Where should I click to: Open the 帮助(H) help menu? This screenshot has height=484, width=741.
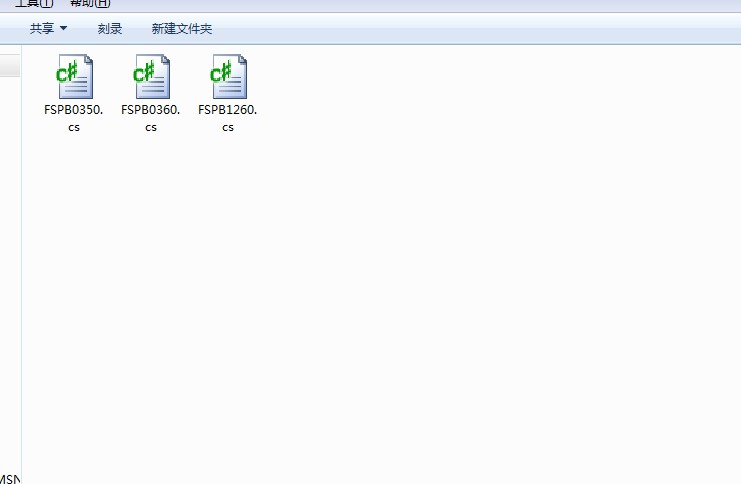click(90, 3)
